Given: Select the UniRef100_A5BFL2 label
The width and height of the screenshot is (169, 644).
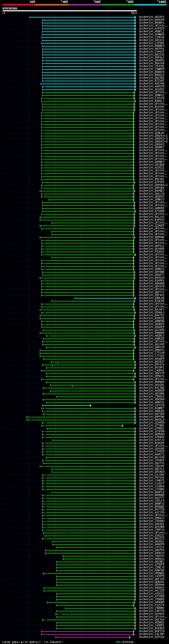Looking at the screenshot, I should pos(152,32).
